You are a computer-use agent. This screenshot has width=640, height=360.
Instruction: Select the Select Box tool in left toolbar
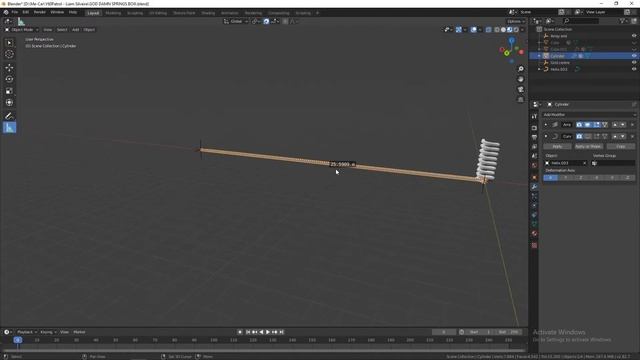tap(9, 43)
